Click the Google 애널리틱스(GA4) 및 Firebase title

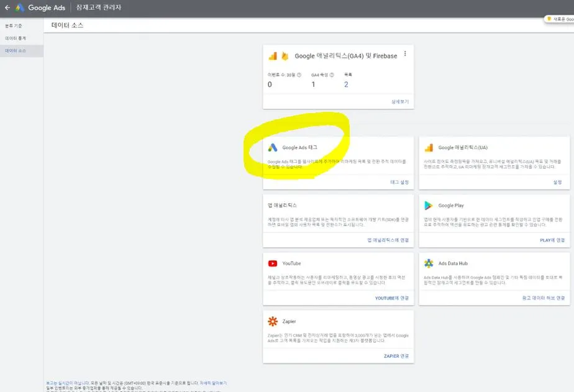tap(346, 56)
